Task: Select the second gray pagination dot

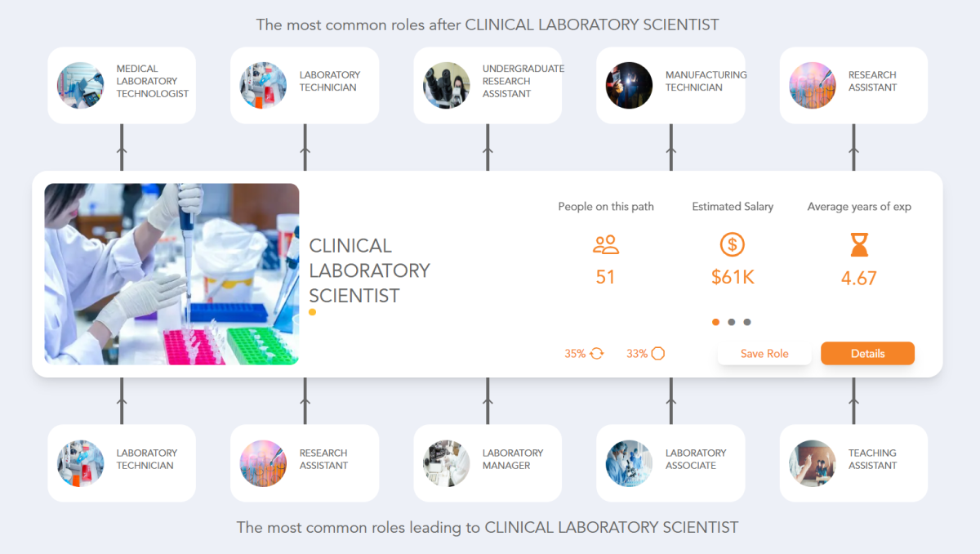Action: (x=731, y=322)
